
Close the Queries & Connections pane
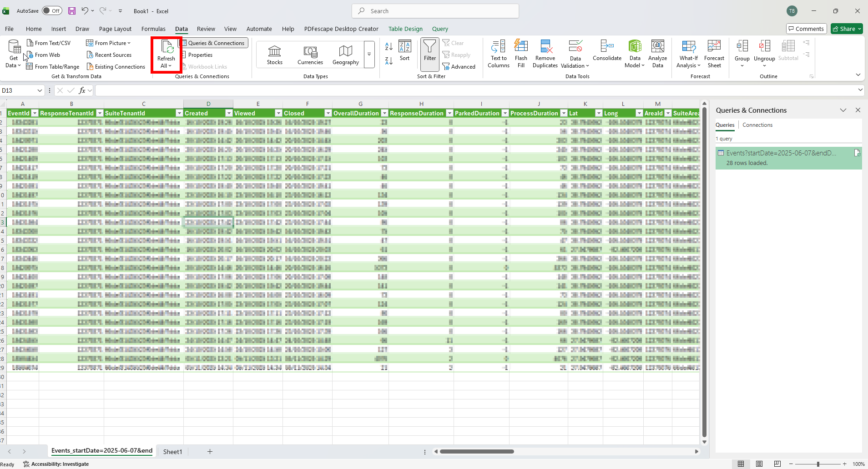point(858,110)
